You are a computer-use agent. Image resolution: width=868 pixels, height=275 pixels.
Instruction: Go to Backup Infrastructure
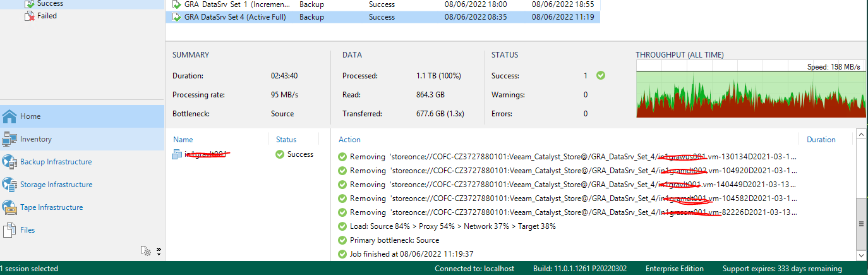coord(82,162)
